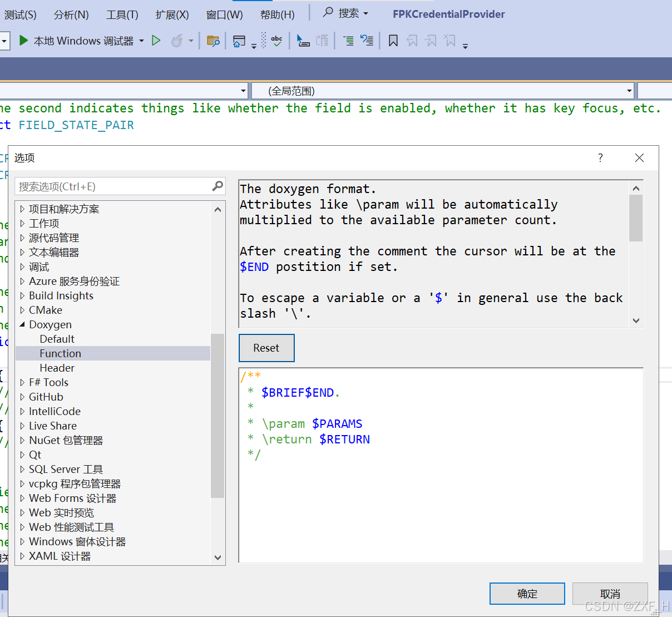
Task: Open Hot Reload options dropdown arrow
Action: (191, 41)
